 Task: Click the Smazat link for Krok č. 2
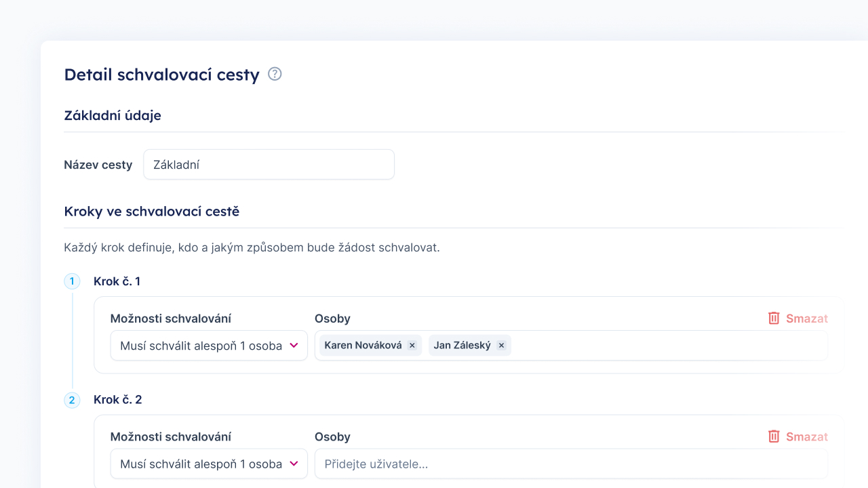tap(807, 436)
